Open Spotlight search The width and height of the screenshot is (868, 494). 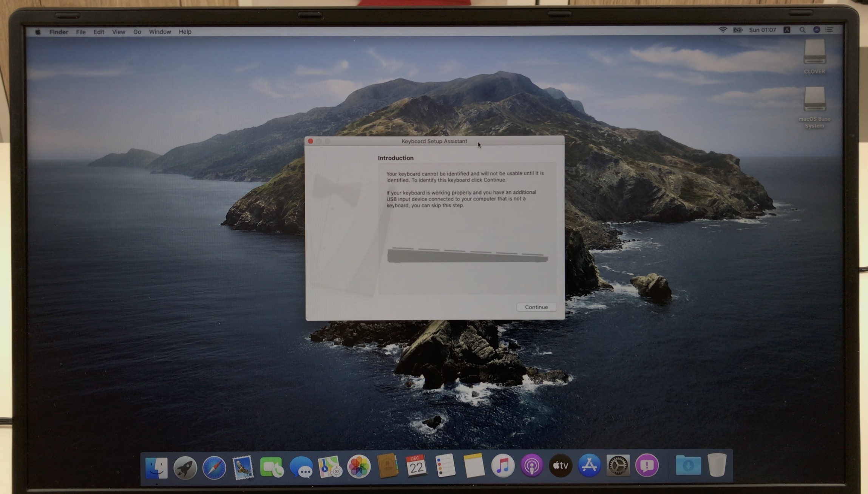coord(802,30)
